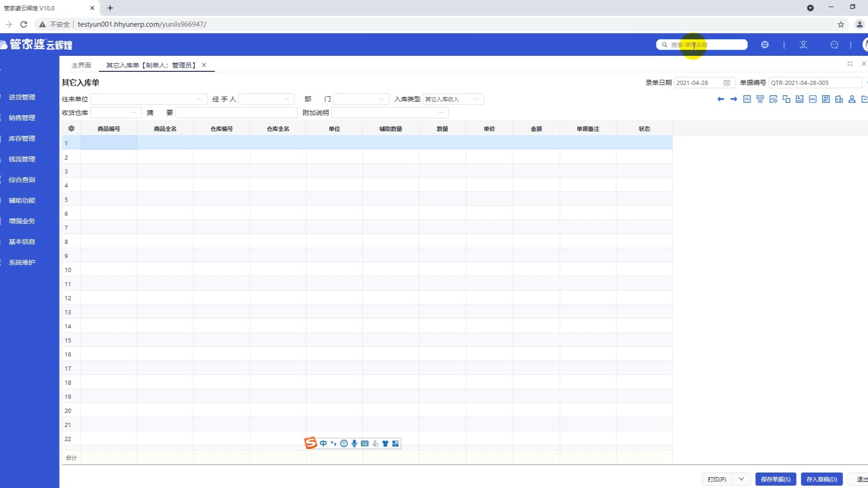
Task: Expand the panel to fullscreen icon
Action: (x=850, y=64)
